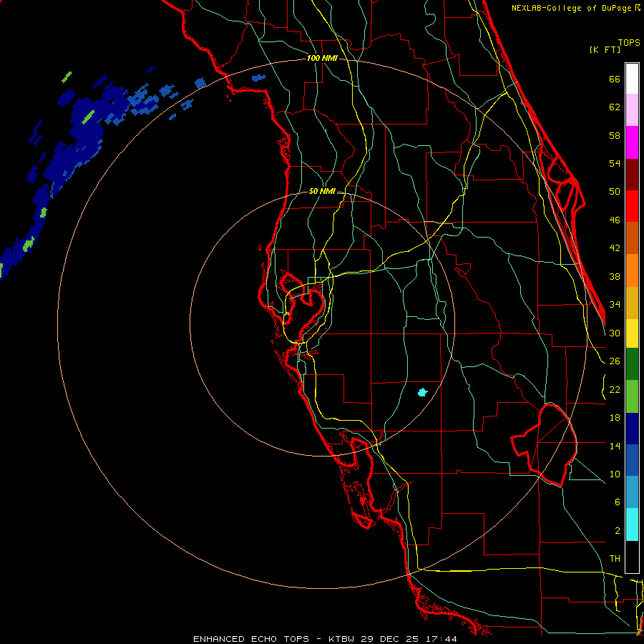Click the legend value 30

tap(615, 333)
